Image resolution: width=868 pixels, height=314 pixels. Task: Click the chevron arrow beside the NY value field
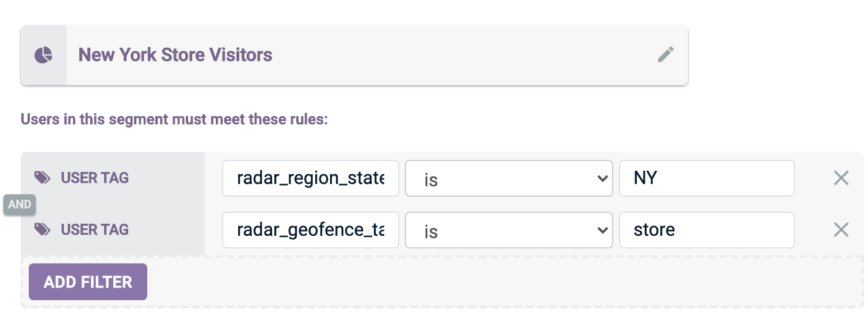tap(602, 179)
